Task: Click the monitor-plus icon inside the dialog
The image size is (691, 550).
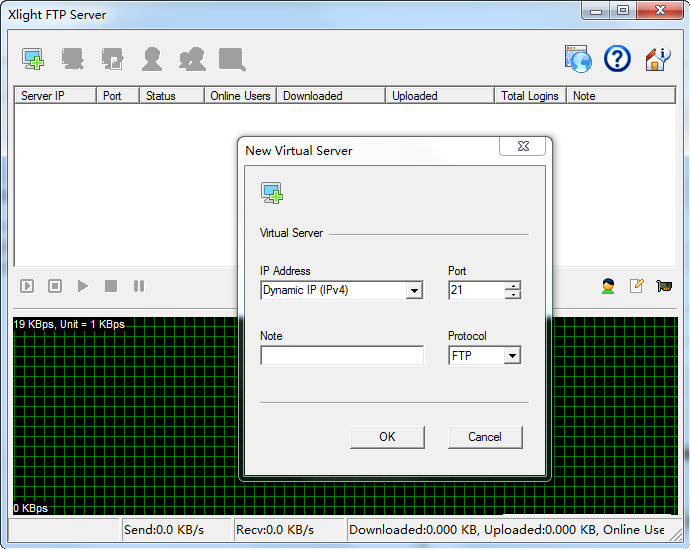Action: [x=272, y=193]
